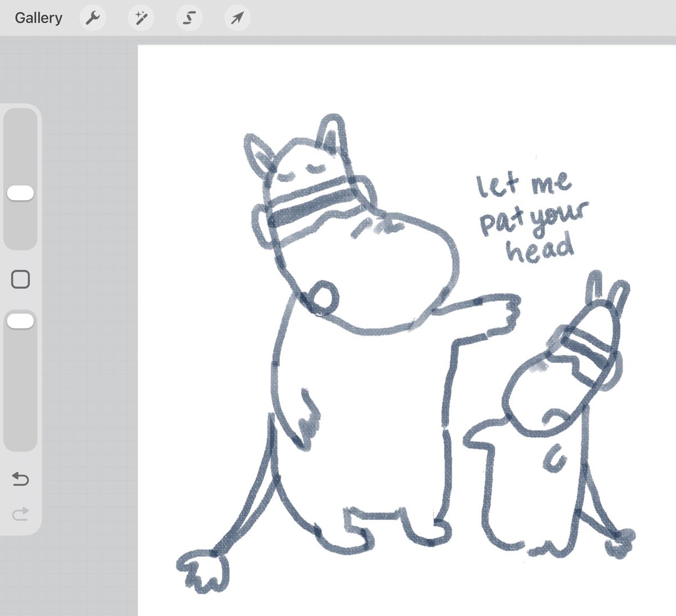
Task: Adjust the brush opacity slider handle
Action: [20, 321]
